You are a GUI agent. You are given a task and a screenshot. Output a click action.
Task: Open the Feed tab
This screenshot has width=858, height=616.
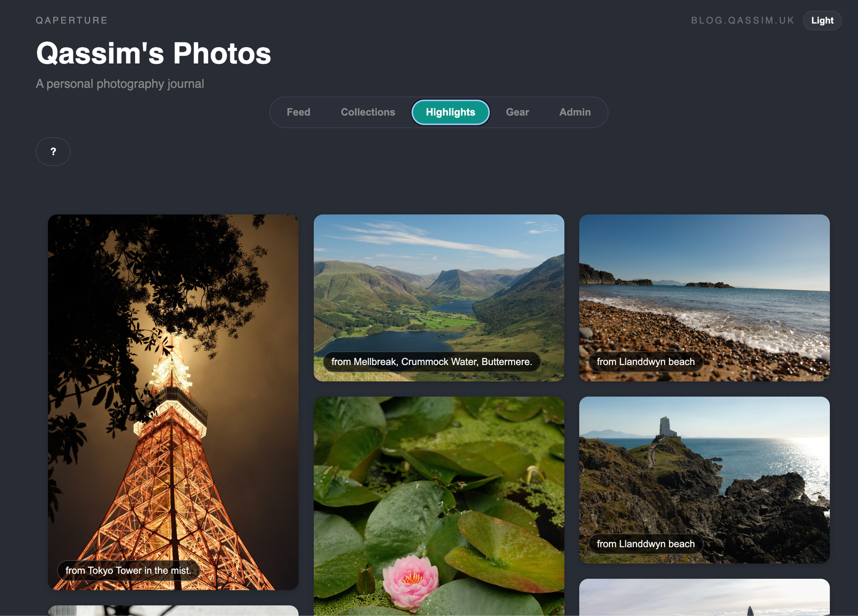tap(298, 112)
